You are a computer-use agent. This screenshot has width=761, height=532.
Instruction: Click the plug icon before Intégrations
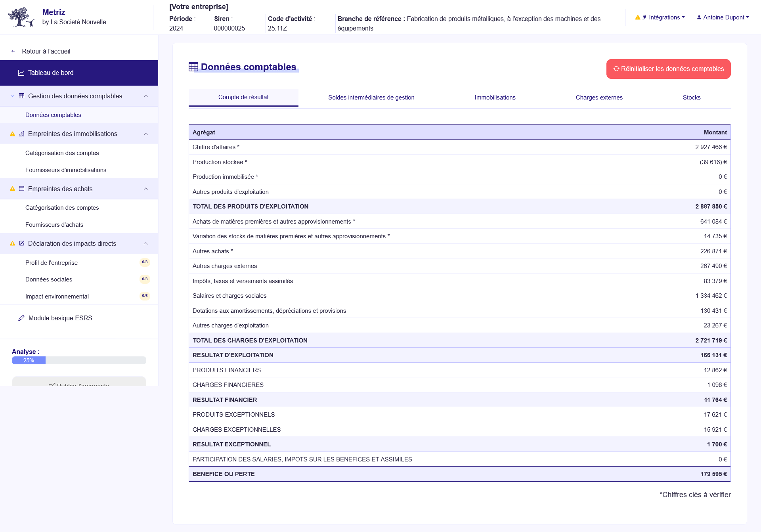[x=645, y=17]
